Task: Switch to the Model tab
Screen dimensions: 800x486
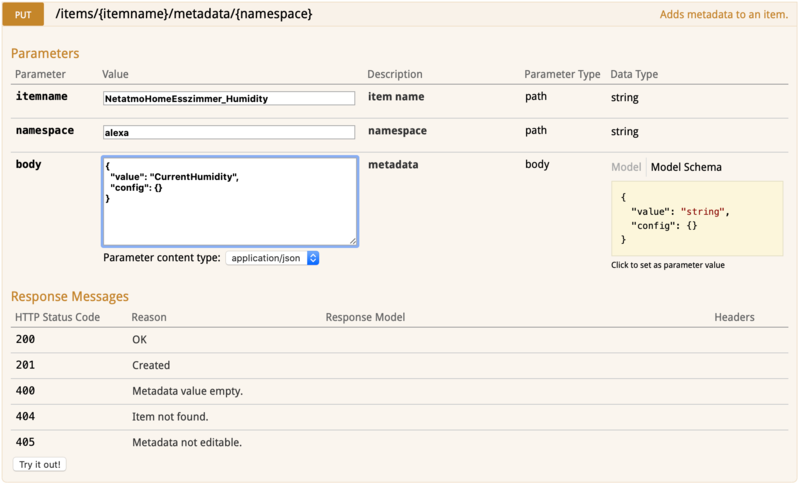Action: click(x=626, y=167)
